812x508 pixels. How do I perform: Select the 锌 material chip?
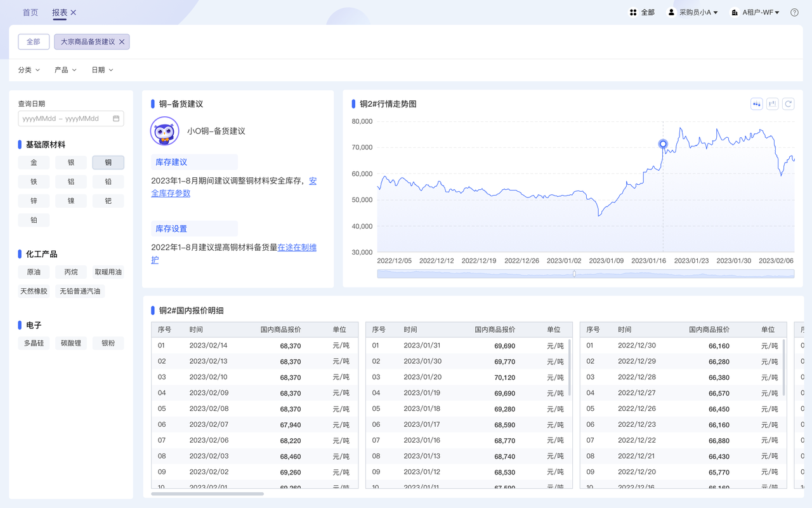[34, 201]
